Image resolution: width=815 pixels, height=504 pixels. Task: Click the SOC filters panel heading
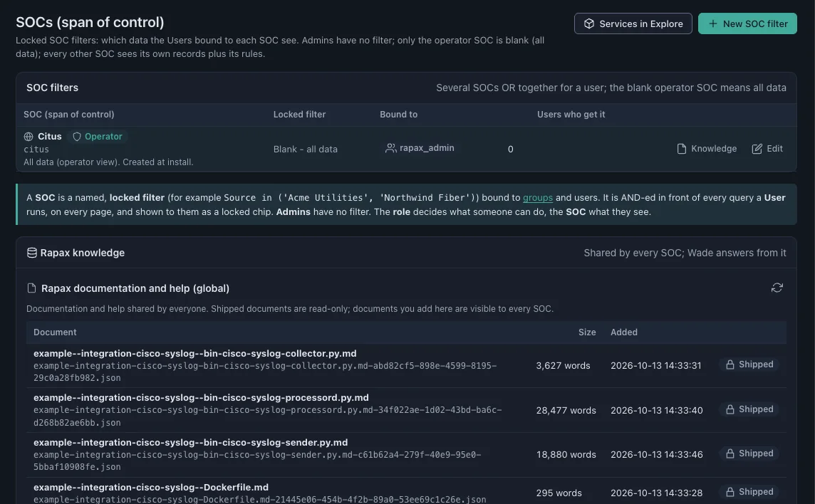(x=53, y=88)
